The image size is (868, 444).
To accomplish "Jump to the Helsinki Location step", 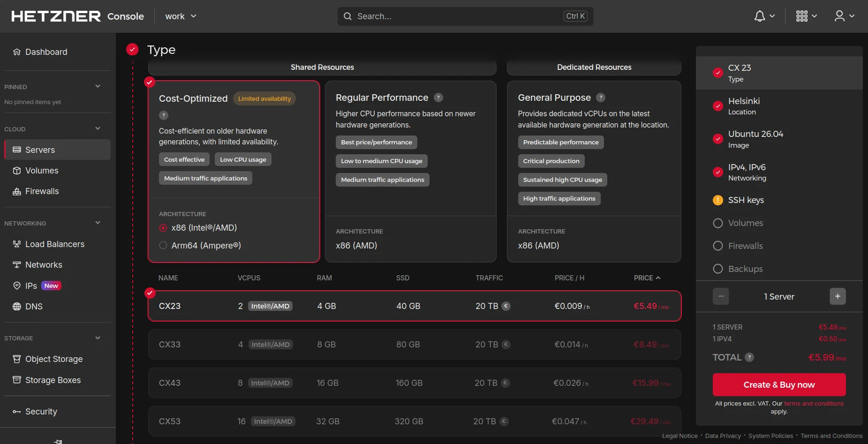I will click(779, 106).
